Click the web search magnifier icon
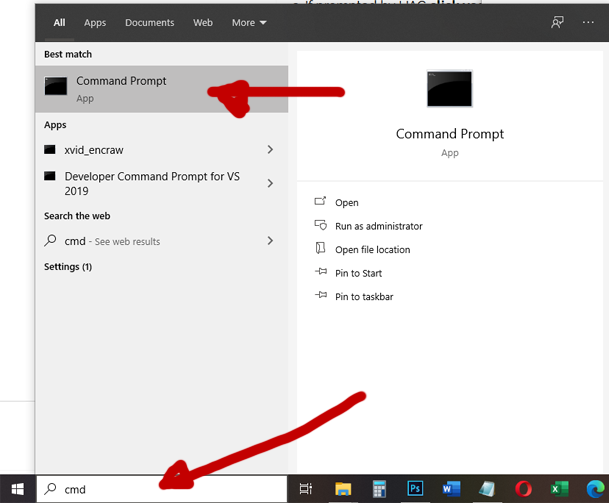The height and width of the screenshot is (503, 609). pyautogui.click(x=50, y=240)
